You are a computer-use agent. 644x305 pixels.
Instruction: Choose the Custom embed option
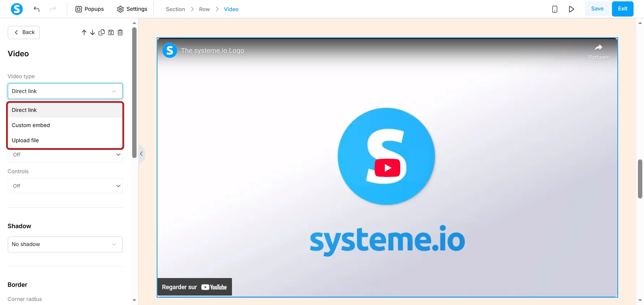coord(65,125)
